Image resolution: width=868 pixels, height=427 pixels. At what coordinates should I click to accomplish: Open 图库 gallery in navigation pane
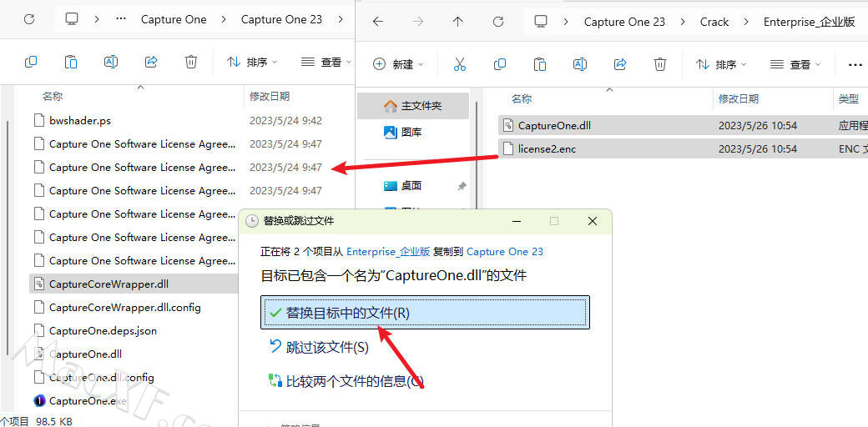[x=413, y=133]
